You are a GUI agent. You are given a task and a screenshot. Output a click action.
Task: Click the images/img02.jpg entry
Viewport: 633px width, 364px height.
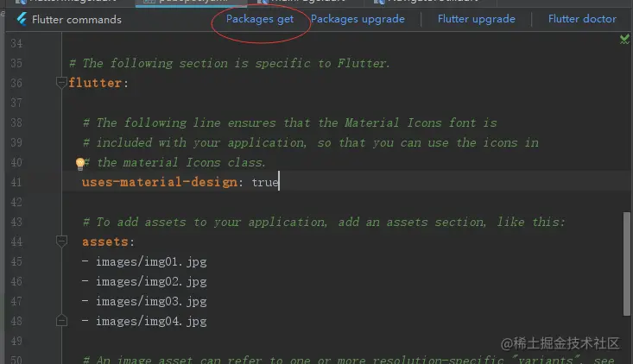(x=151, y=282)
